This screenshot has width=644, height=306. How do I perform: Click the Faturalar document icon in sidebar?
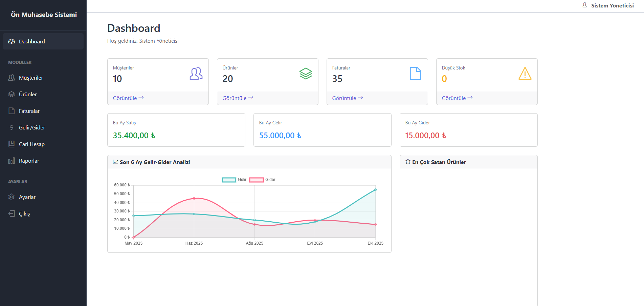pyautogui.click(x=12, y=111)
